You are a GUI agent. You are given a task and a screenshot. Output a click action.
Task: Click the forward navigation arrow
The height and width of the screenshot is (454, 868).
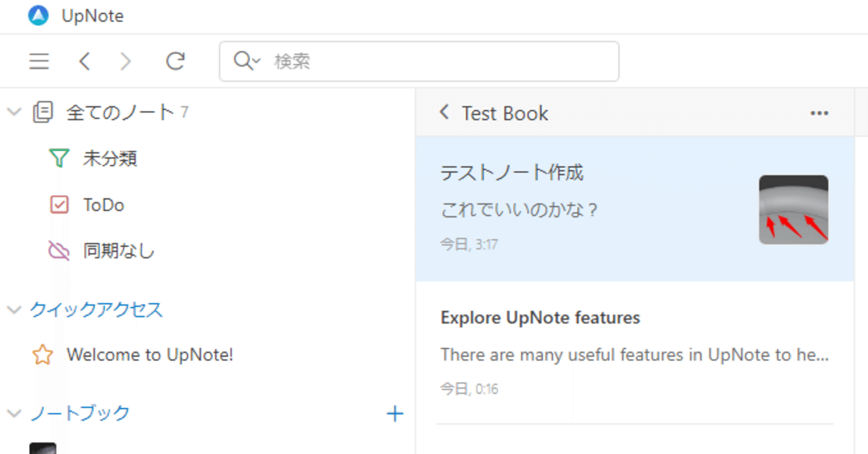tap(125, 61)
